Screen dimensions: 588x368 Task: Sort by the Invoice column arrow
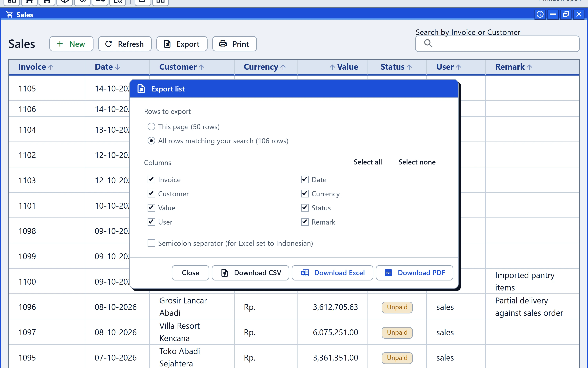click(51, 67)
